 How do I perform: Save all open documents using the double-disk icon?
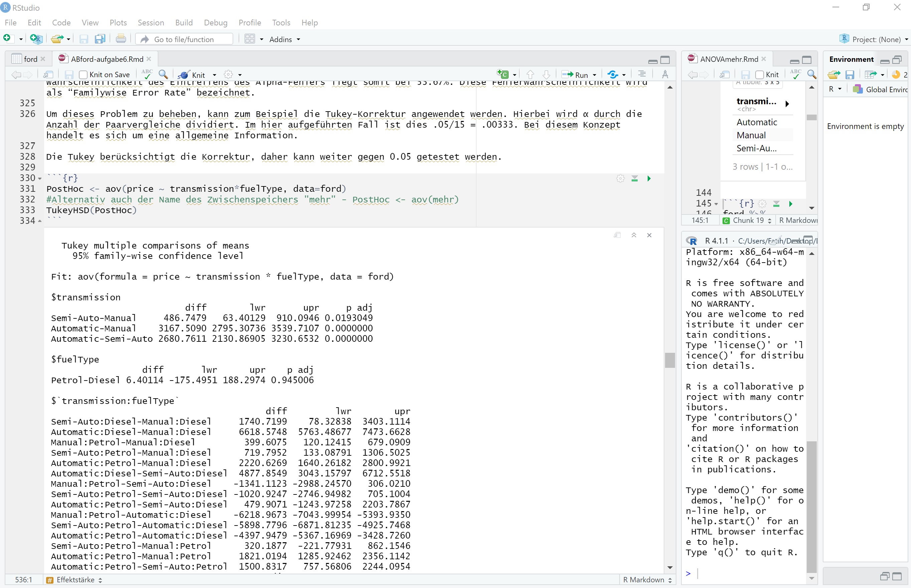tap(100, 39)
